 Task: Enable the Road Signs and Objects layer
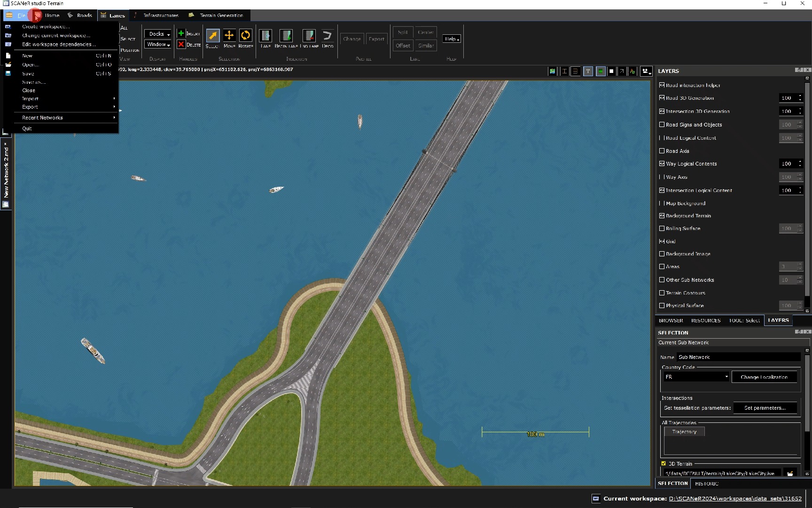pyautogui.click(x=662, y=125)
